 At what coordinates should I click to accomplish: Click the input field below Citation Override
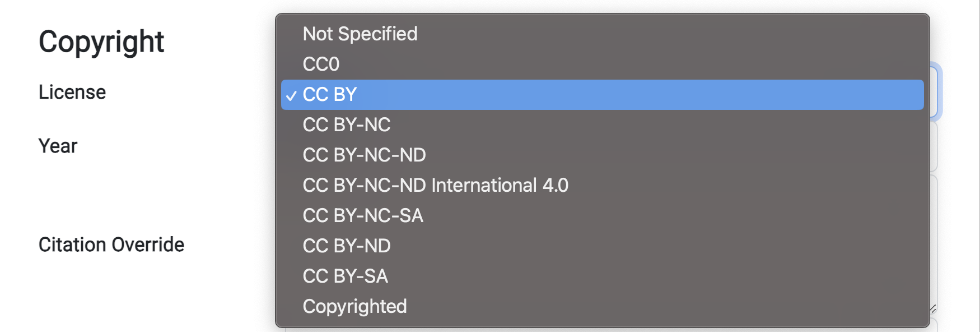[934, 325]
